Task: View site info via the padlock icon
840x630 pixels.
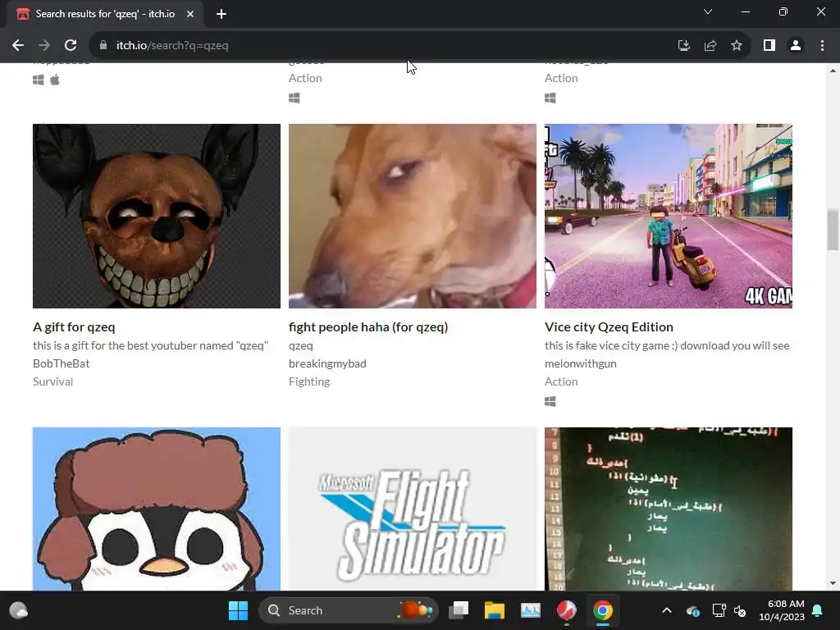Action: pos(103,46)
